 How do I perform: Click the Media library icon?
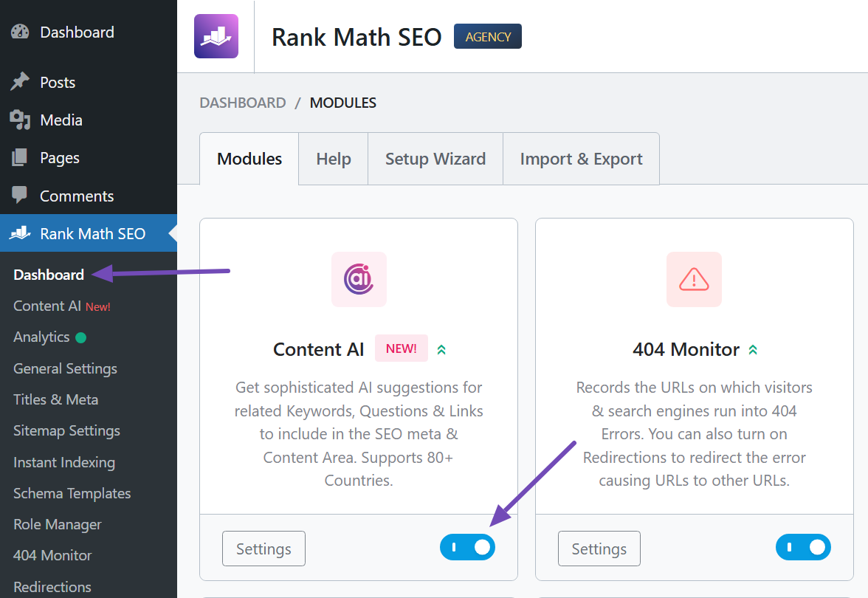20,120
